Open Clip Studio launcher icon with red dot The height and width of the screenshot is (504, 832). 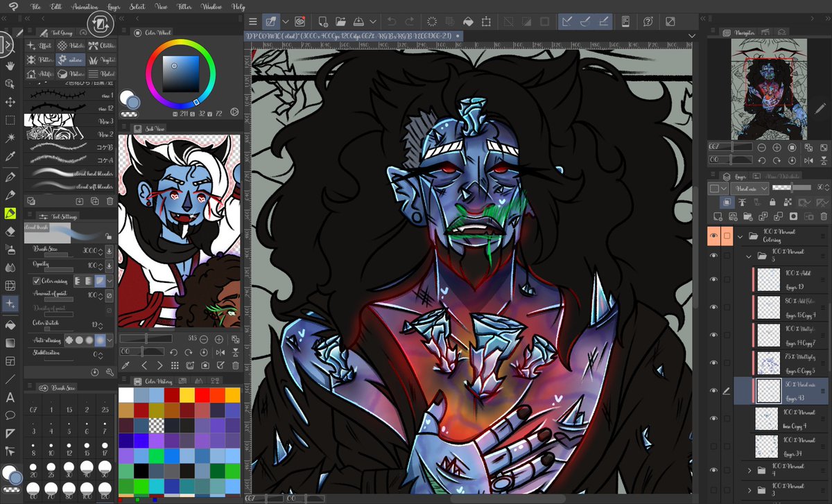click(300, 21)
